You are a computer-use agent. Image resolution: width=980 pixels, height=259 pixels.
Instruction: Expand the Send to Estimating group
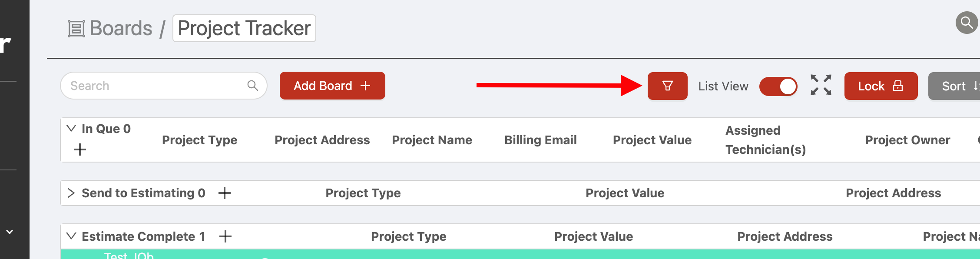tap(71, 193)
